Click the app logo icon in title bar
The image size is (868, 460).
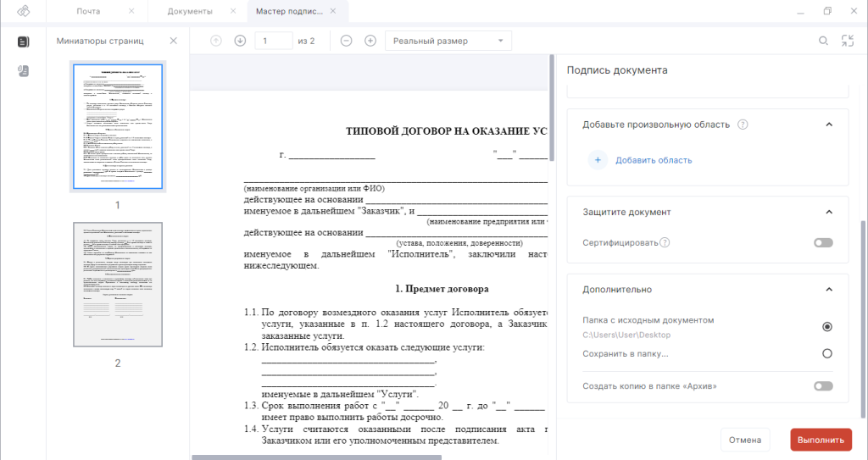point(23,11)
